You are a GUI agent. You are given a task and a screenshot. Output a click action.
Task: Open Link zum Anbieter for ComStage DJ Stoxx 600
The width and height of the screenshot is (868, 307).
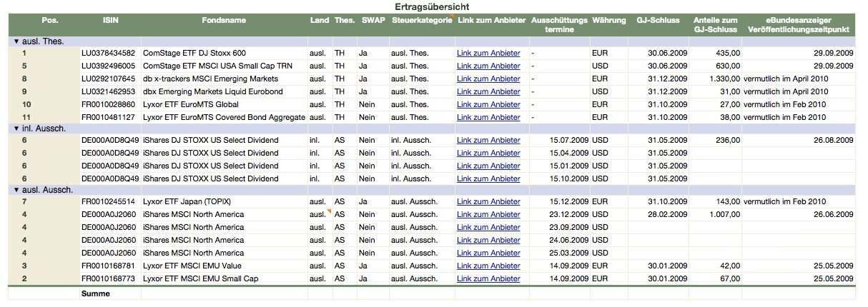[x=488, y=53]
